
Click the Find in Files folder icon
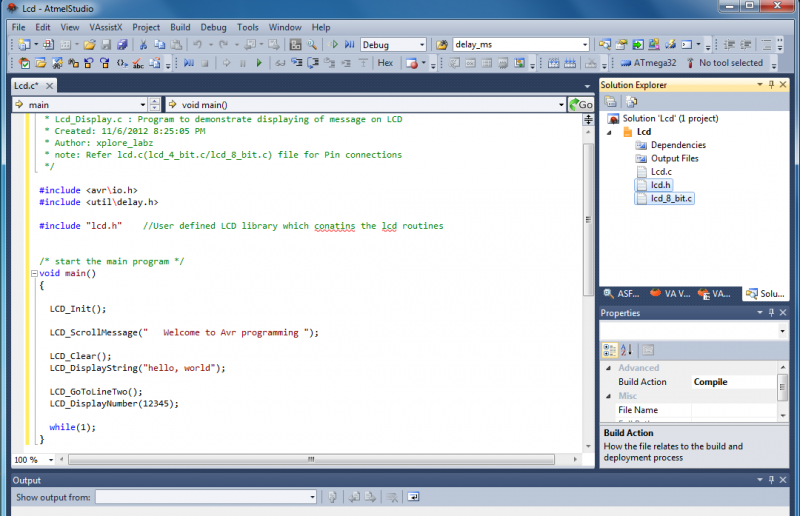point(442,45)
